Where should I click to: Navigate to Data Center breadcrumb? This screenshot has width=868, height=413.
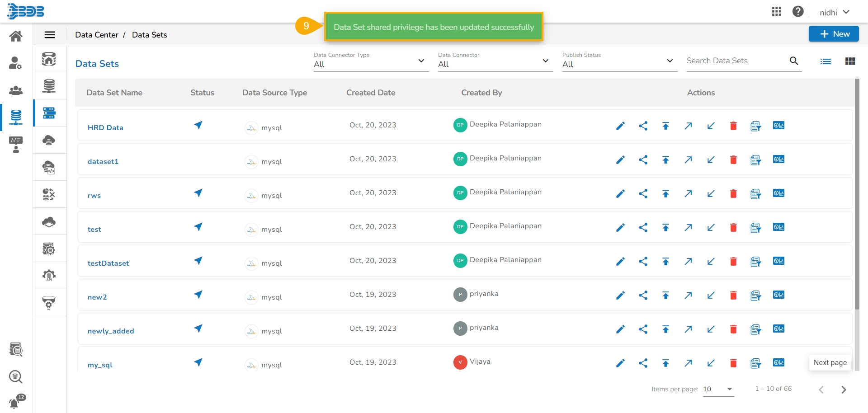pos(97,35)
